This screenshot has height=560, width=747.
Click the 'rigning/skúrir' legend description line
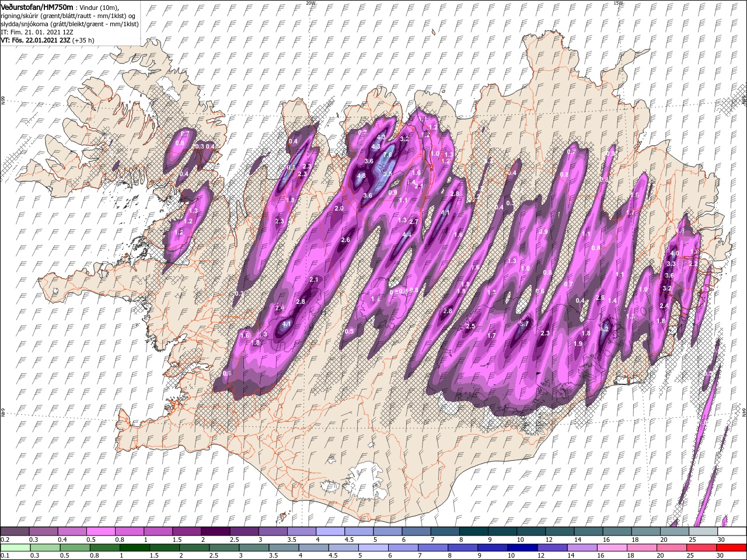68,16
